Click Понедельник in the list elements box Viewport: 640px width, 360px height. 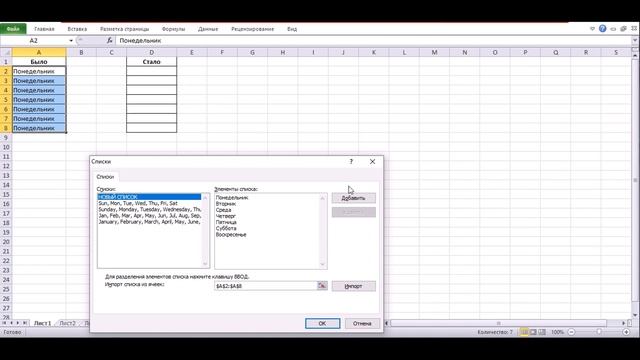click(232, 198)
